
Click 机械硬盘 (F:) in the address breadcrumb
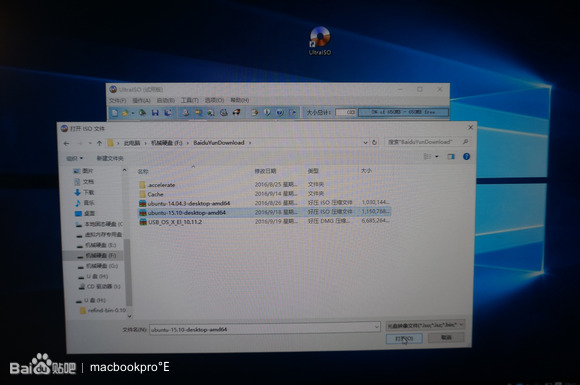166,143
